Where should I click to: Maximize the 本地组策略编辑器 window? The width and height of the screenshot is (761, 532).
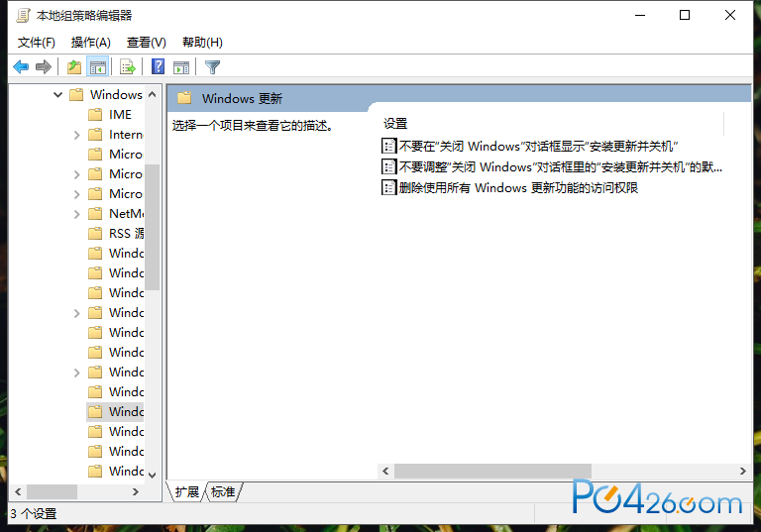click(685, 15)
